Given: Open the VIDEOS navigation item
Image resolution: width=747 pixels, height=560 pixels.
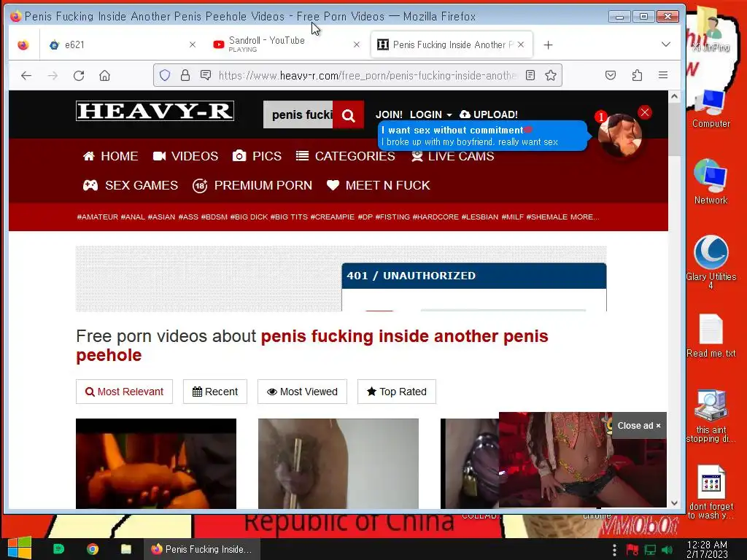Looking at the screenshot, I should tap(186, 156).
